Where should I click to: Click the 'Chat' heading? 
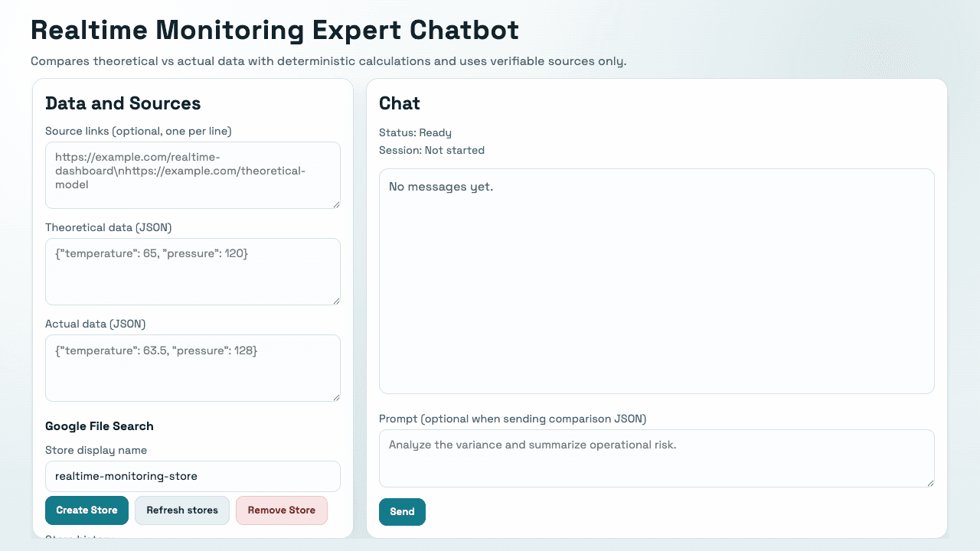coord(400,103)
